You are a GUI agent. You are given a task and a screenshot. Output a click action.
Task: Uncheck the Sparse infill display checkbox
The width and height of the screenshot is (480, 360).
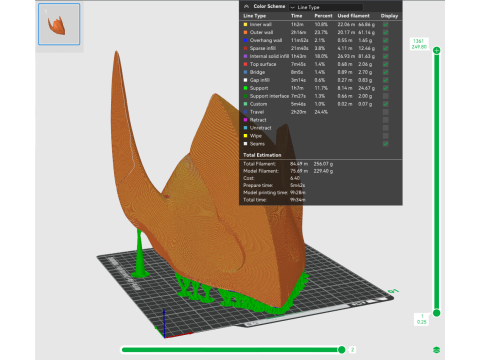tap(386, 48)
